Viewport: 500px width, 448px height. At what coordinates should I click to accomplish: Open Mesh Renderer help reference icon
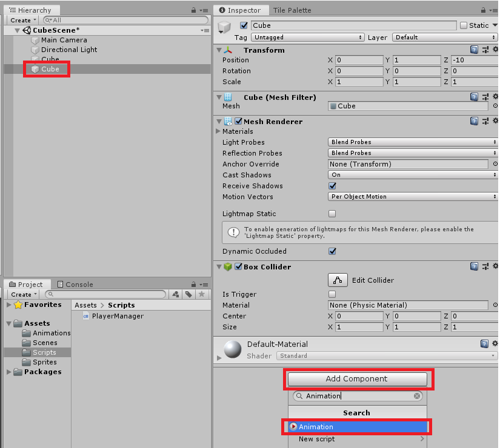(474, 121)
